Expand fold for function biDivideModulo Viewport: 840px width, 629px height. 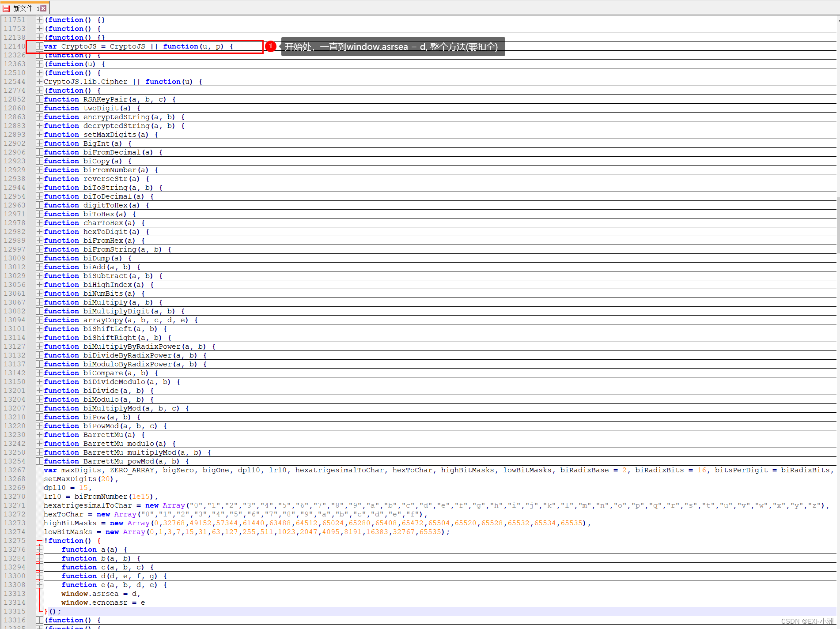pyautogui.click(x=39, y=382)
